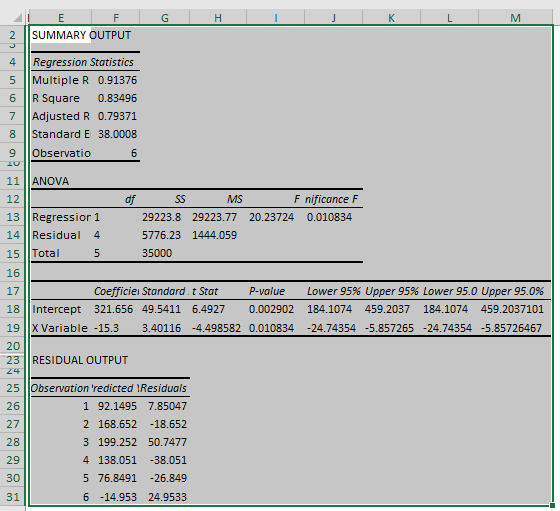560x511 pixels.
Task: Select column G header
Action: pyautogui.click(x=165, y=17)
